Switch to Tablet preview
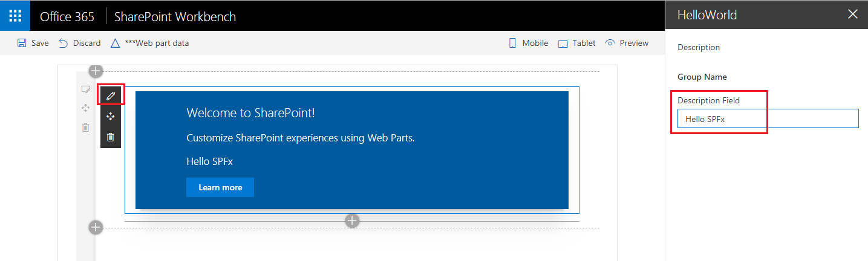This screenshot has width=868, height=261. pos(576,43)
